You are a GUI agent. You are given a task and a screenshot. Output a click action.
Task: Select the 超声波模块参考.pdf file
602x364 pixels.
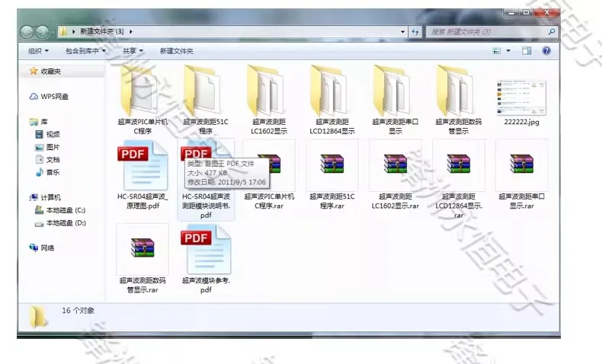pos(206,250)
